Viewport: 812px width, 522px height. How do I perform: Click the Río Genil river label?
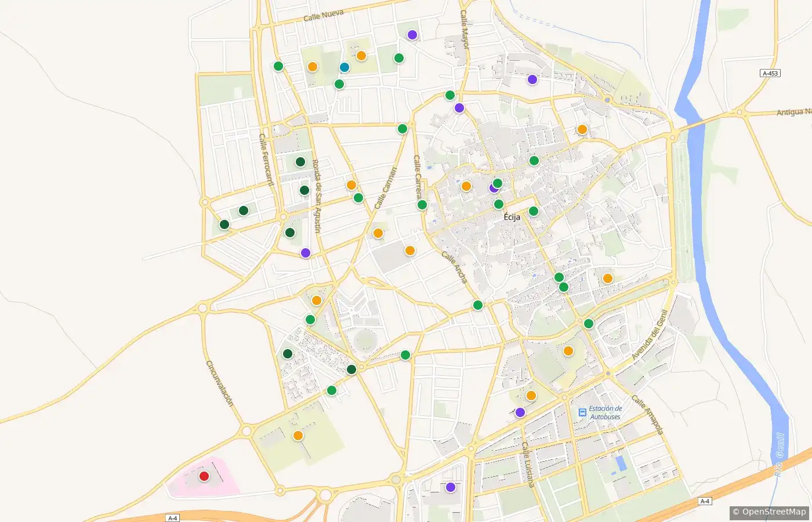tap(780, 455)
